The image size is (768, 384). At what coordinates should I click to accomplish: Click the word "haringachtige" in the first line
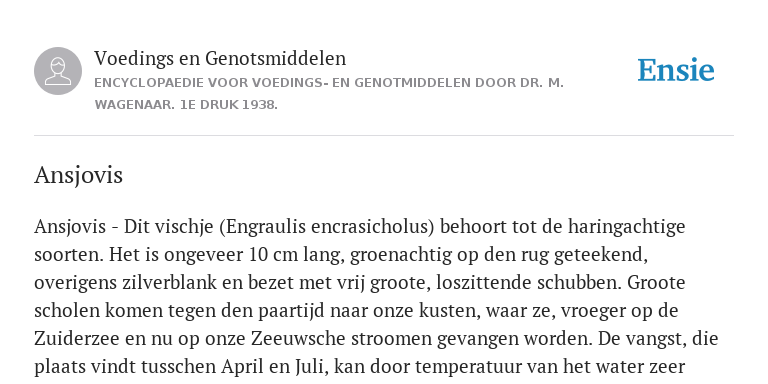click(626, 227)
